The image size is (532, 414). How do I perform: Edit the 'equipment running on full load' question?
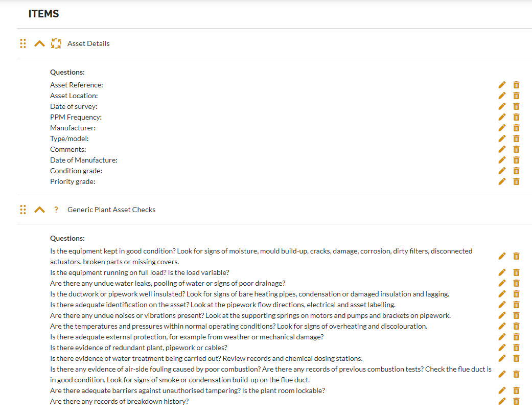tap(502, 272)
